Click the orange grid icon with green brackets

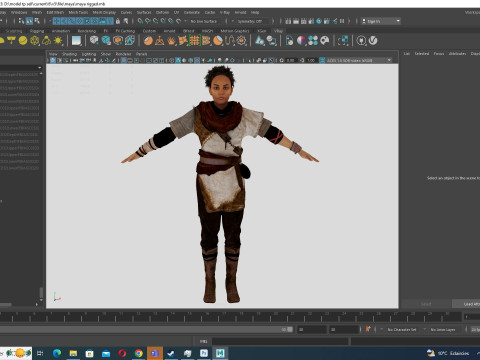(195, 41)
